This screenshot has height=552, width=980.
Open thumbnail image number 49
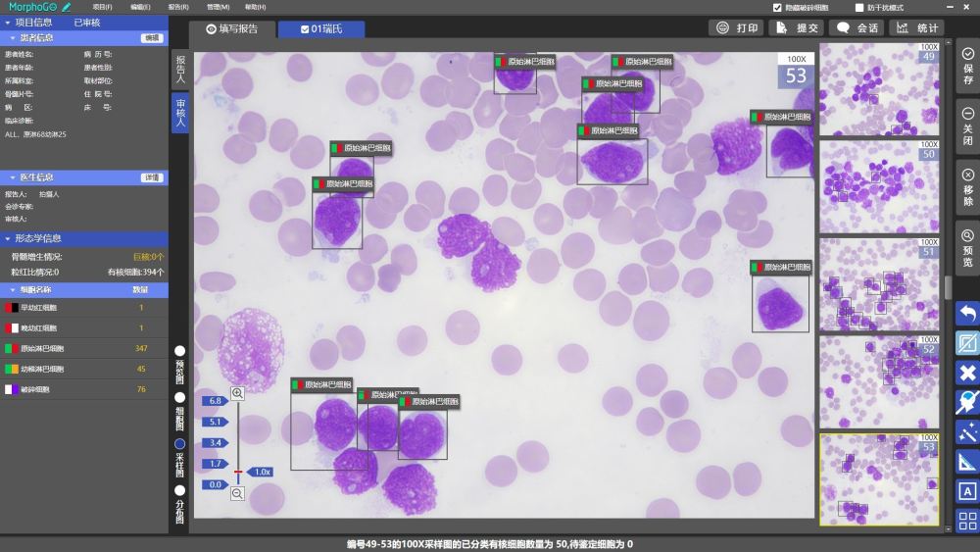pyautogui.click(x=879, y=89)
